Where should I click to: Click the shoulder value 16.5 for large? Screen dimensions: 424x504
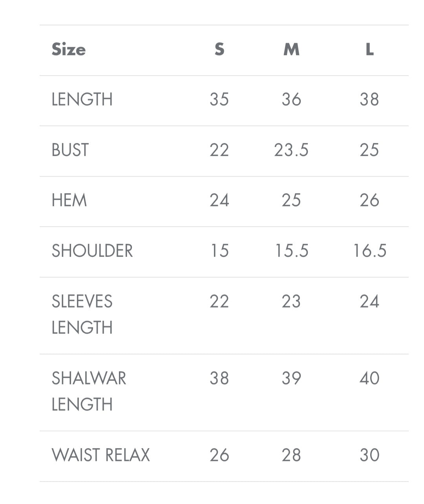(369, 251)
